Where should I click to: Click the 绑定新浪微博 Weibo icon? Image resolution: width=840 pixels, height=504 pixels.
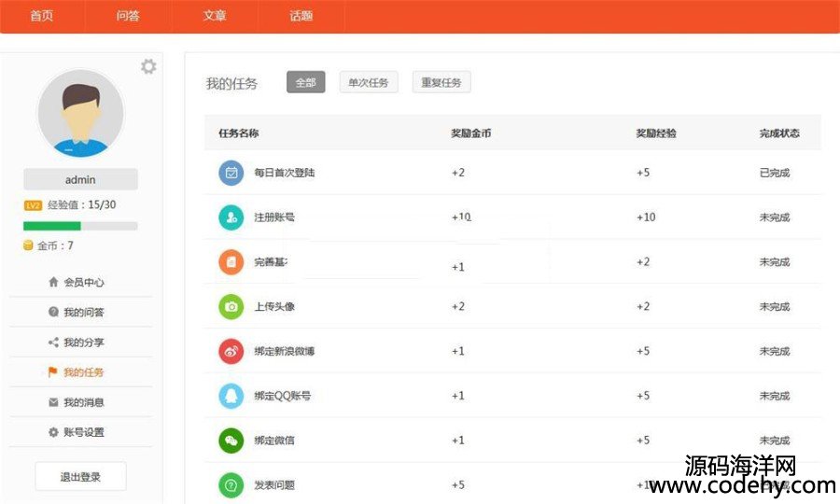231,351
